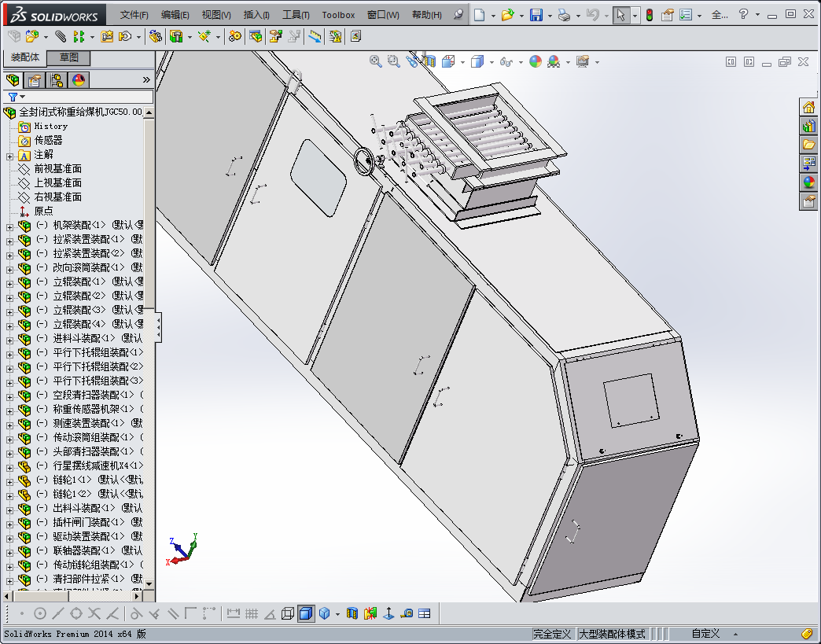Click the 大型装配体模式 status bar button
Screen dimensions: 821x644
pyautogui.click(x=612, y=634)
